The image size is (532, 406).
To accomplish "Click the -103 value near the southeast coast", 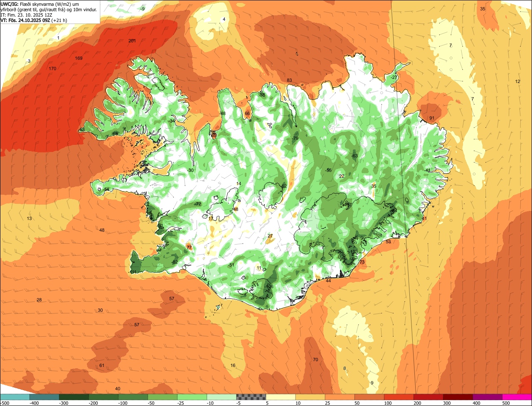I will [353, 252].
